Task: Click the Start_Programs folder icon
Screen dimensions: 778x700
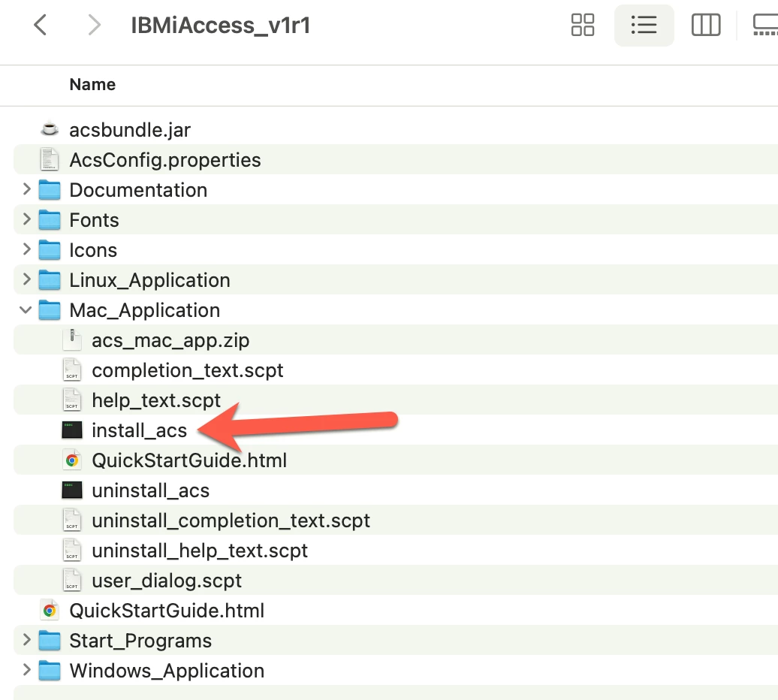Action: (x=50, y=641)
